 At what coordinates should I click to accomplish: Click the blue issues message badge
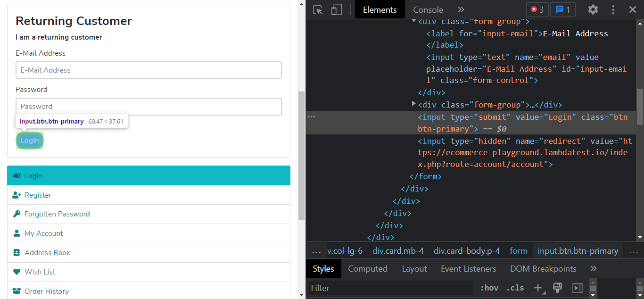tap(563, 9)
